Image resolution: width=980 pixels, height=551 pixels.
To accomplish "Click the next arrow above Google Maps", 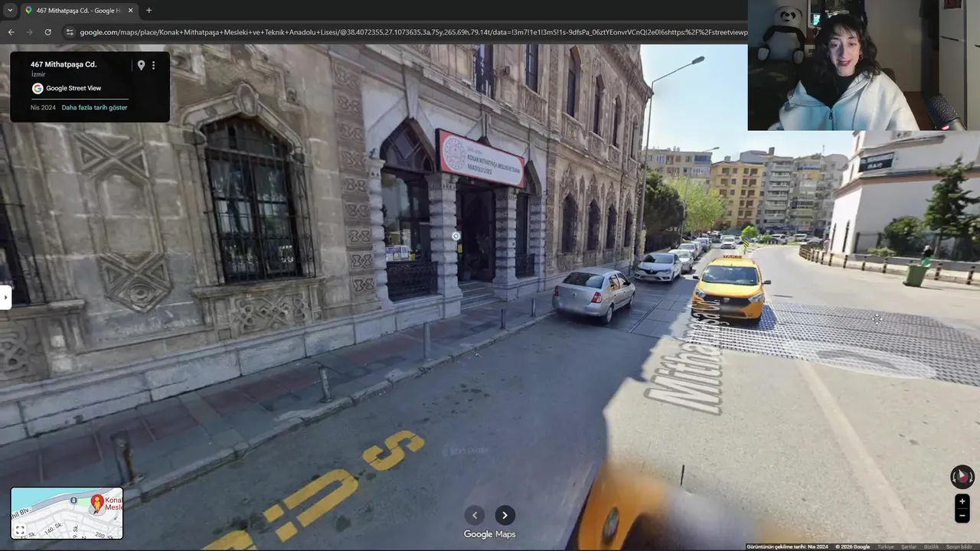I will click(505, 515).
